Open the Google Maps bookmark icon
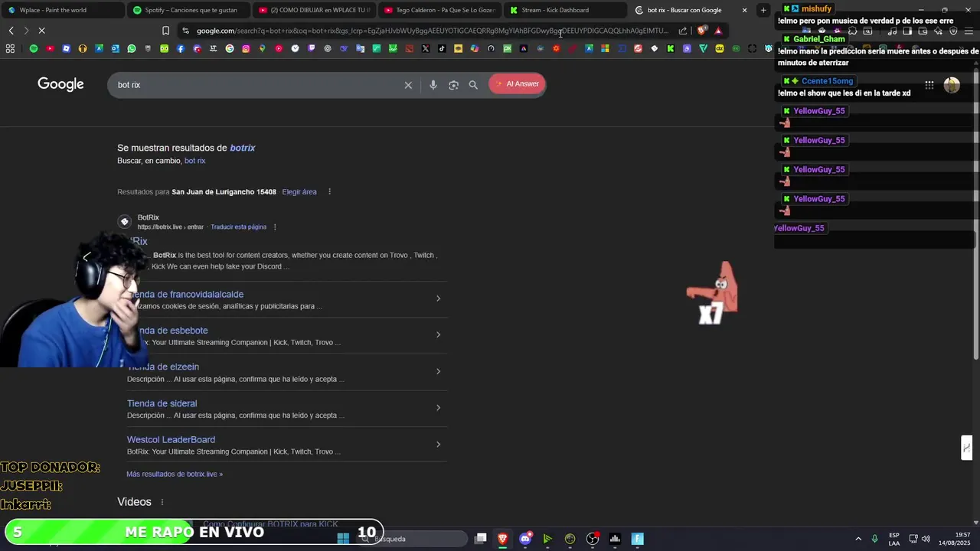The width and height of the screenshot is (980, 551). pyautogui.click(x=262, y=49)
